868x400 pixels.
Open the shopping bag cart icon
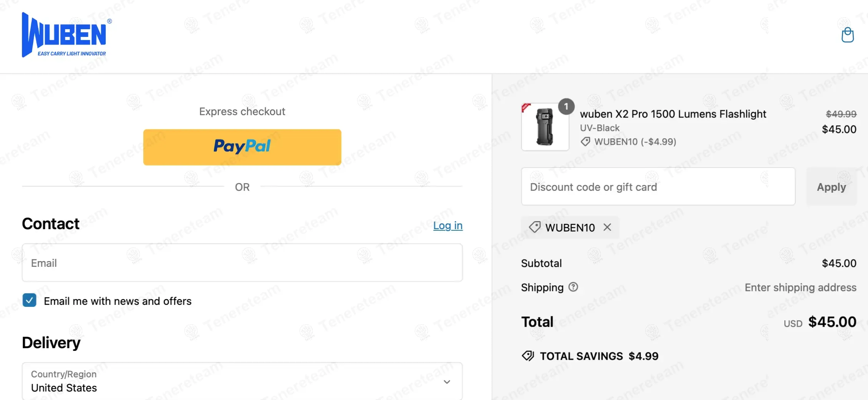click(847, 35)
